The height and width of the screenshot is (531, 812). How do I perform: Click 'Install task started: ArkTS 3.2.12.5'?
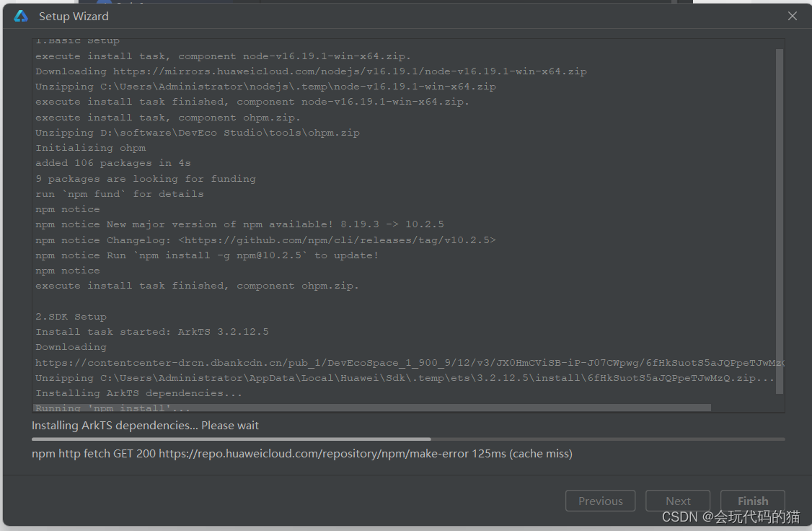pos(151,332)
